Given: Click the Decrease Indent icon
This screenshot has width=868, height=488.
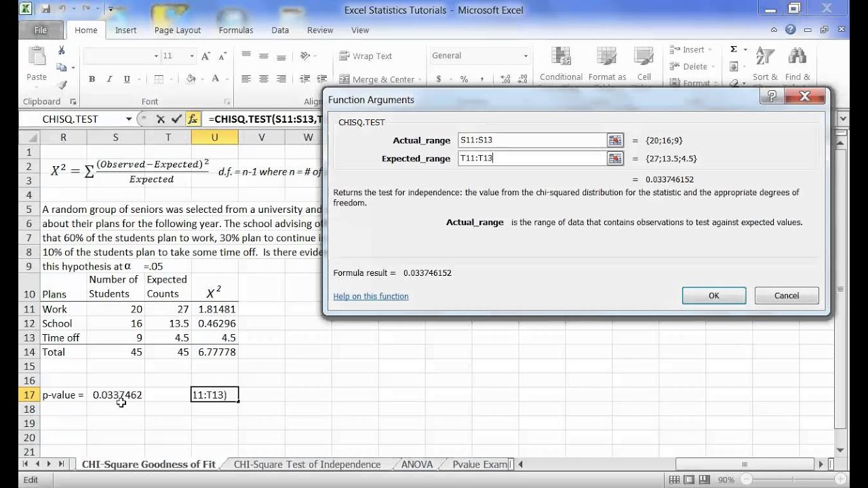Looking at the screenshot, I should point(304,79).
